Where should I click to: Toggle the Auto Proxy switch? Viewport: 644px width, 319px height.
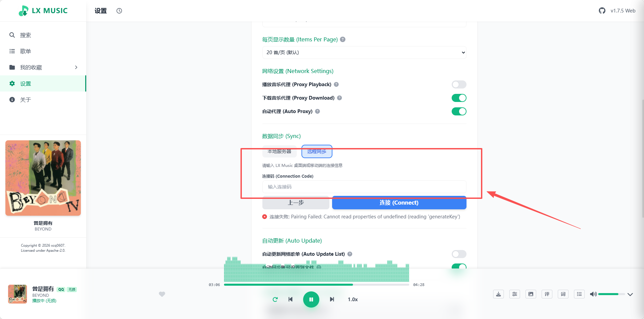[x=459, y=111]
